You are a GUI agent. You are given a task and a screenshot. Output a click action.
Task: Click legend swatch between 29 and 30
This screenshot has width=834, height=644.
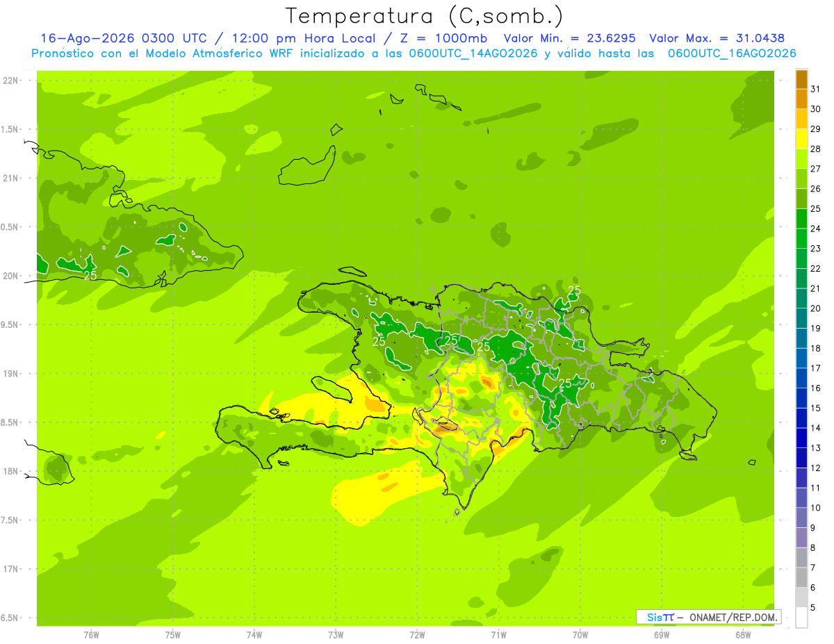[x=801, y=119]
